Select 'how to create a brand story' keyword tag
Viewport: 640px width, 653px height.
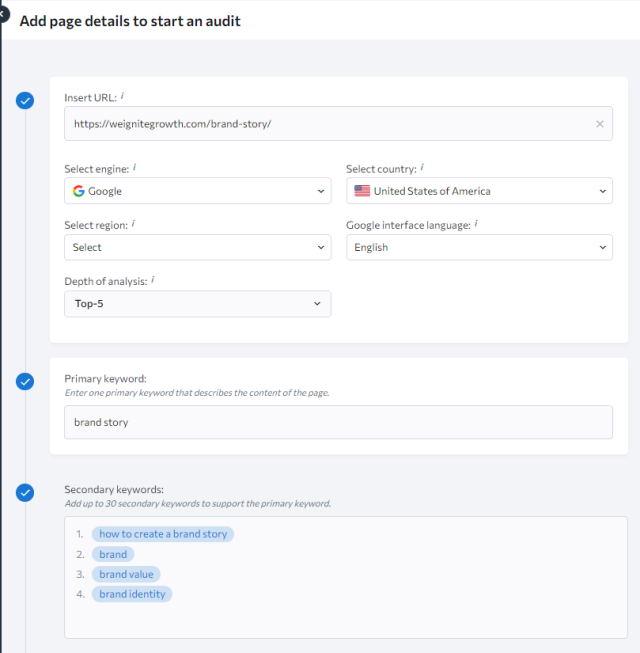click(165, 534)
